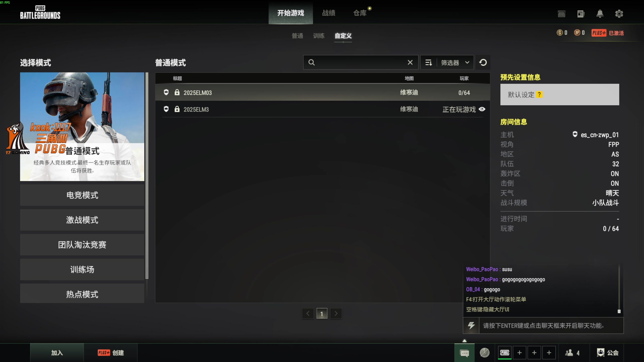Click the 0/64 player count cell

point(464,93)
